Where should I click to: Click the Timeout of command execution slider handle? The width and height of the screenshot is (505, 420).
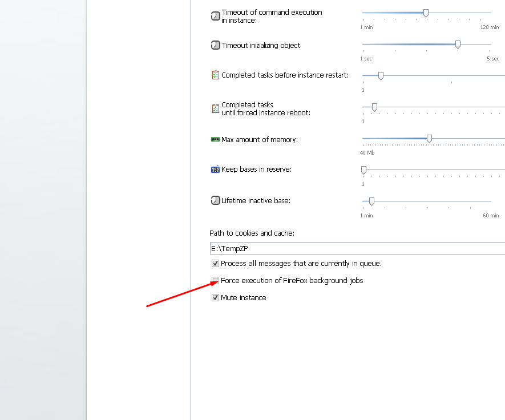click(x=426, y=13)
